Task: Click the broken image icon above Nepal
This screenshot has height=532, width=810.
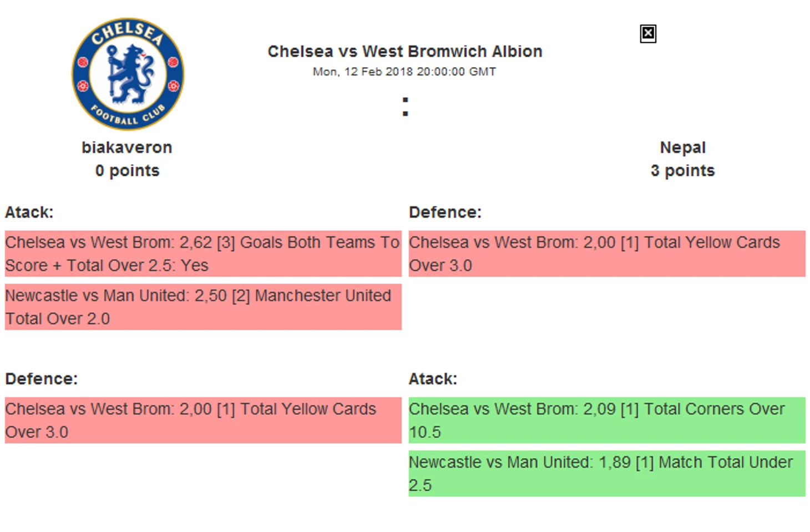Action: [647, 34]
